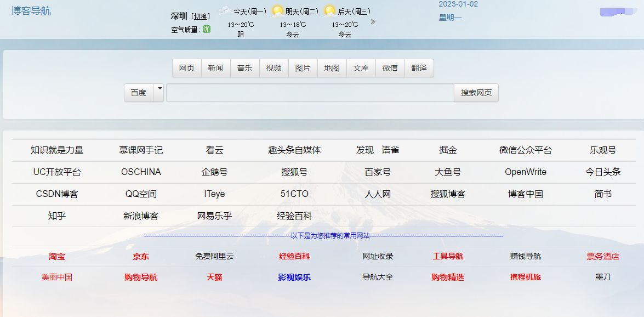The height and width of the screenshot is (317, 644).
Task: Open the 新浪博客 link
Action: [141, 216]
